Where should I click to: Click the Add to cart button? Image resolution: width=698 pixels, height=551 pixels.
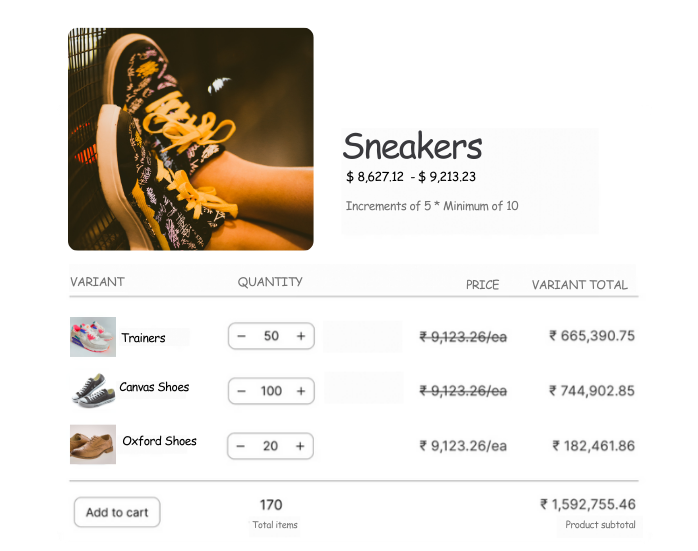tap(117, 512)
